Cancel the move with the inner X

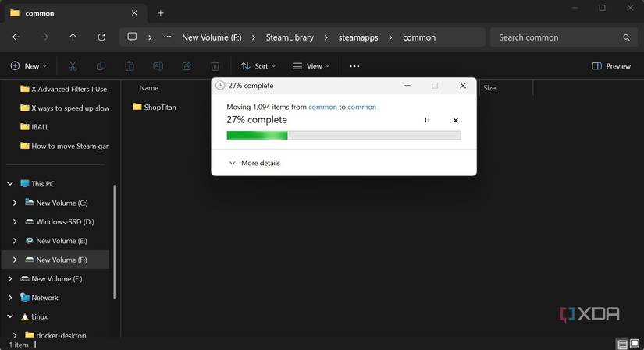455,120
